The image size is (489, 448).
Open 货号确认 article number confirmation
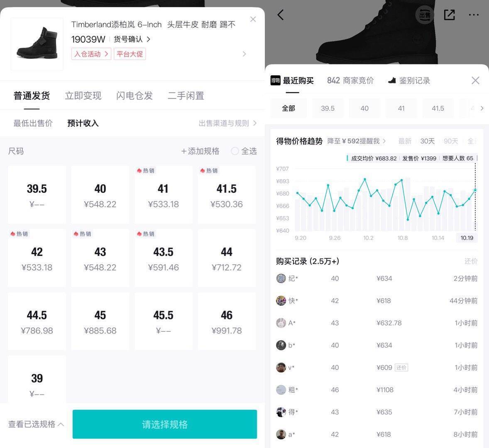coord(132,39)
